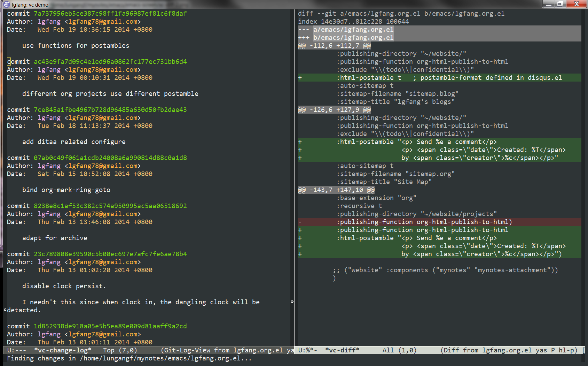The image size is (588, 366).
Task: Select commit hash 07ab0c49f061a1cdb24008a6a990814d88c0a1d8
Action: click(x=110, y=158)
